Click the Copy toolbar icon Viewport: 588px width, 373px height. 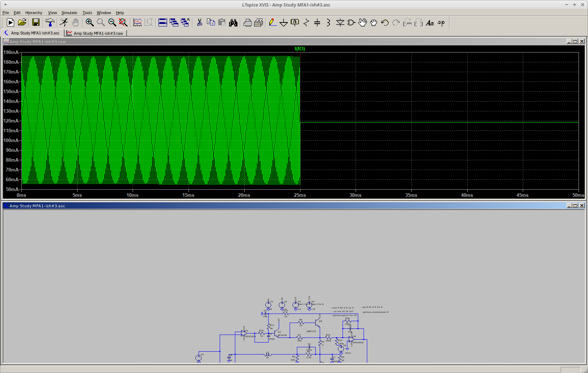211,22
